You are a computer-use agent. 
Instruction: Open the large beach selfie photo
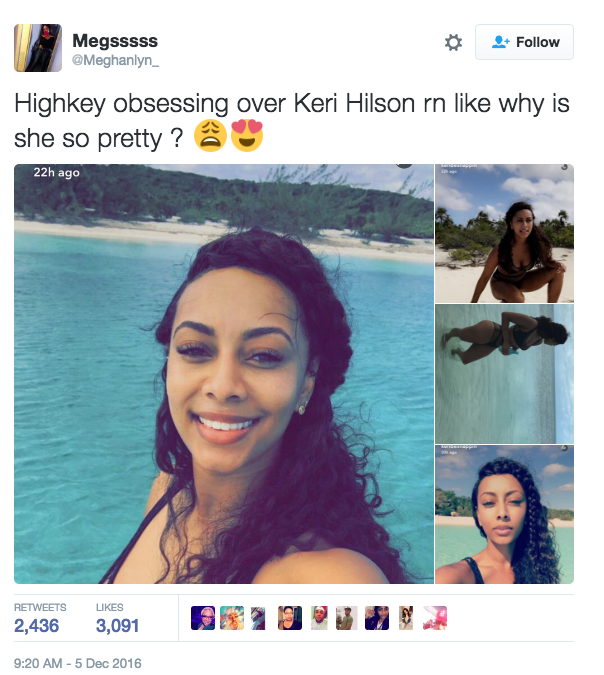pyautogui.click(x=224, y=374)
